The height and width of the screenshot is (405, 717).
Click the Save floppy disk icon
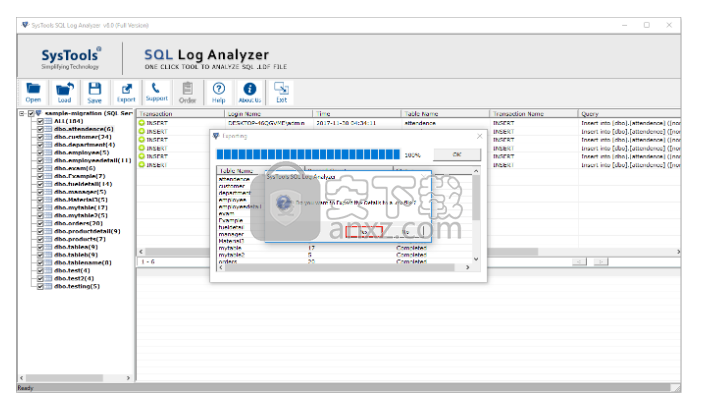(x=95, y=88)
